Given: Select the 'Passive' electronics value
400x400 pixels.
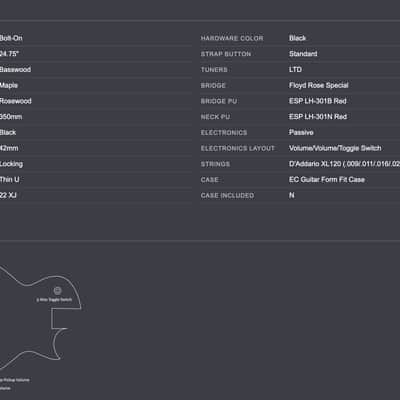Looking at the screenshot, I should [301, 132].
